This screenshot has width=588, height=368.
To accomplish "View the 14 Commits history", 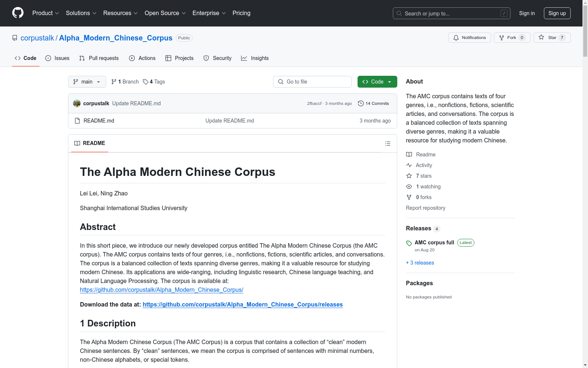I will click(x=373, y=103).
